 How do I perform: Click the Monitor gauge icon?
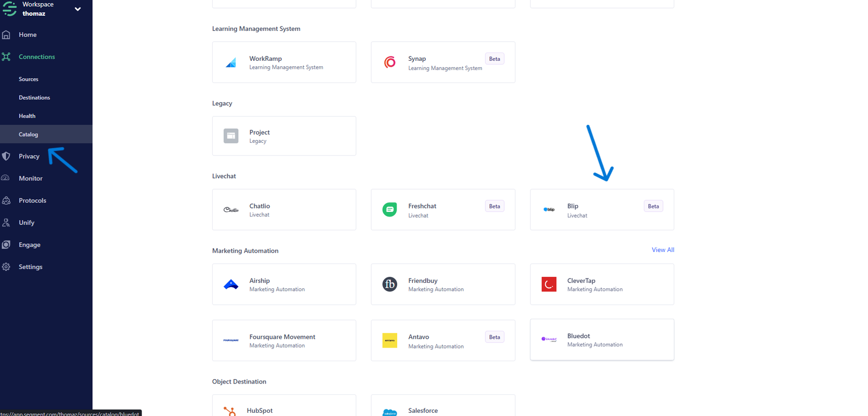pyautogui.click(x=5, y=178)
